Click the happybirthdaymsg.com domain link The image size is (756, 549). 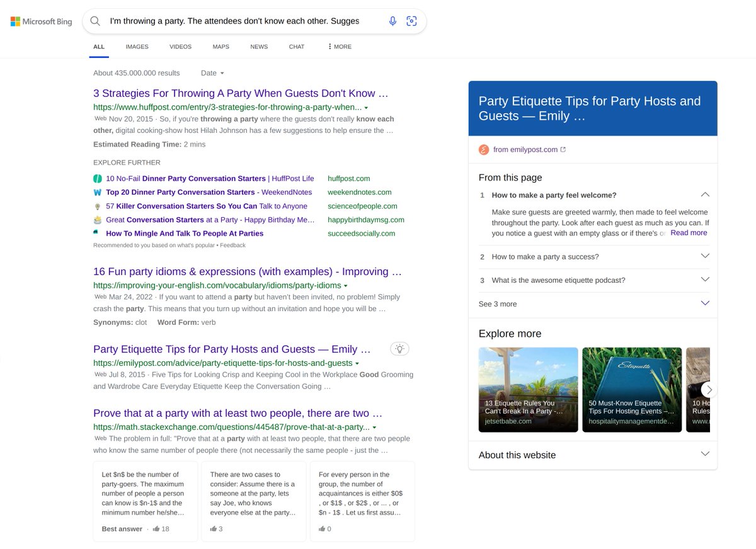pos(366,220)
